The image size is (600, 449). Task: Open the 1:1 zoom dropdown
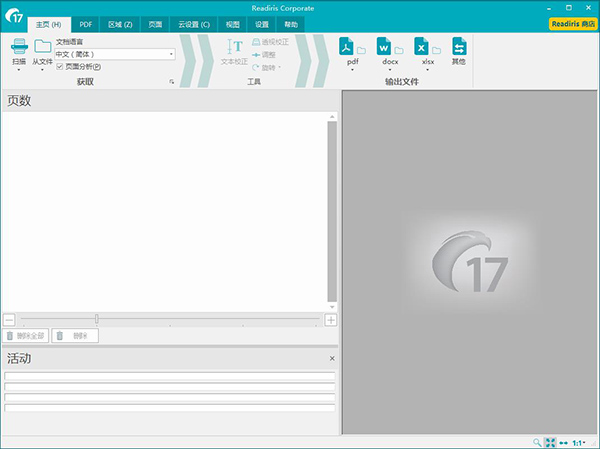579,443
